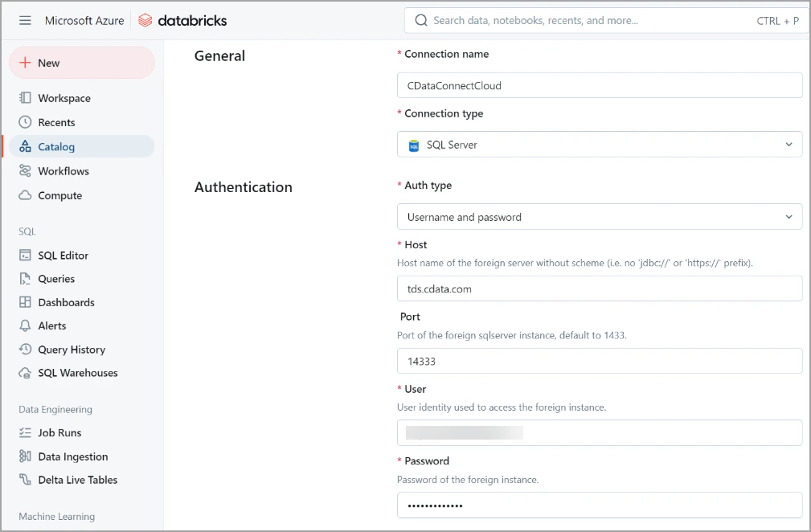Click the 'Port of the foreign sqlserver instance' hint
Image resolution: width=811 pixels, height=532 pixels.
coord(511,335)
